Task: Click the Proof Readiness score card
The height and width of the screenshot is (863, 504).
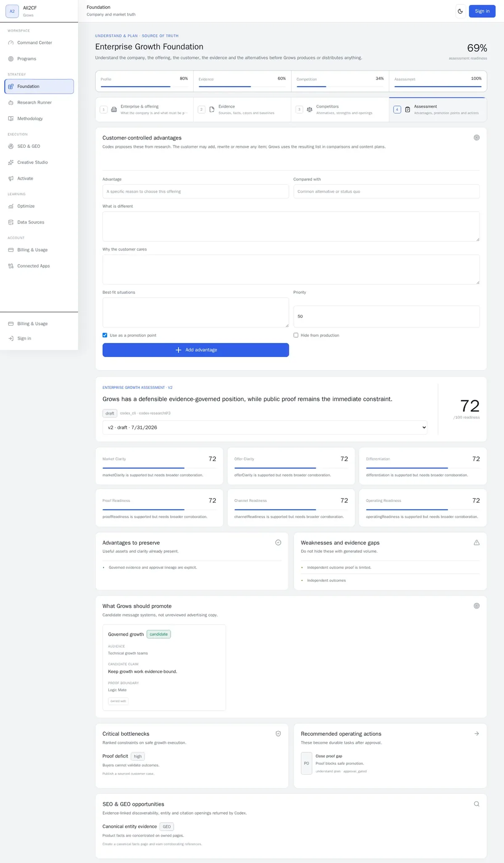Action: click(x=160, y=508)
